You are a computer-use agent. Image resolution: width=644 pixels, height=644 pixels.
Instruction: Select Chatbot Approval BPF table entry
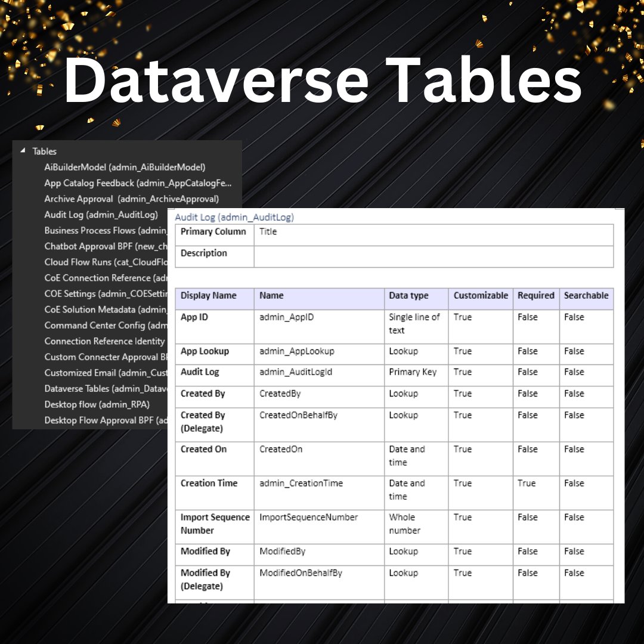106,246
